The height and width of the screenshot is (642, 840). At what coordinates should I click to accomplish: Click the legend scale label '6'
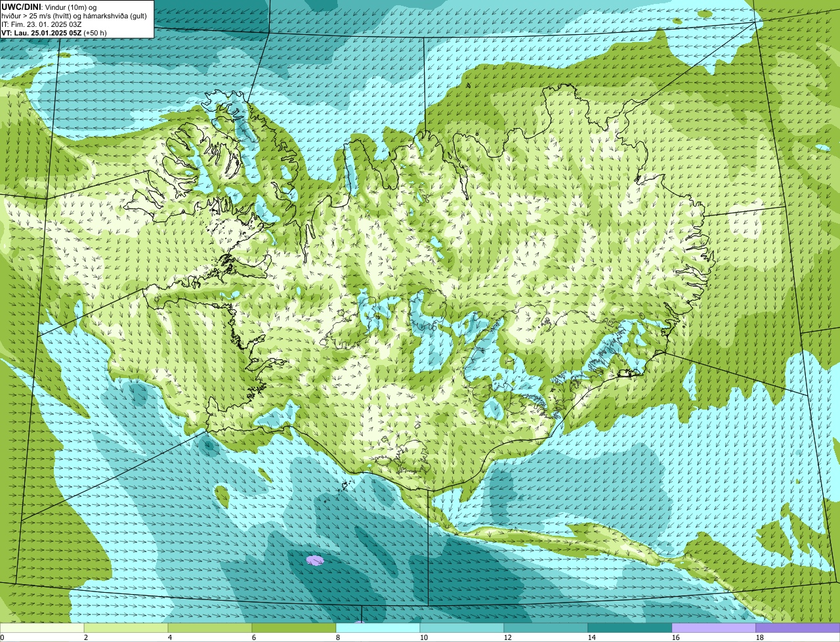click(254, 637)
